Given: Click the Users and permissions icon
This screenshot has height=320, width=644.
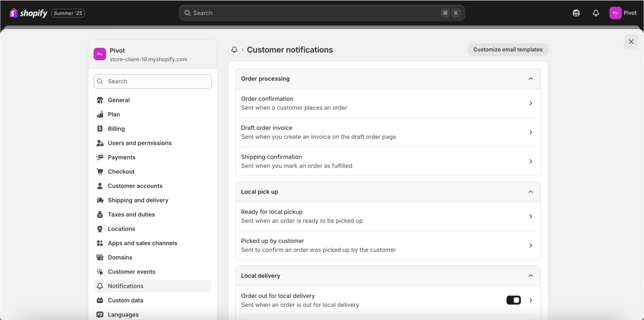Looking at the screenshot, I should (x=100, y=143).
